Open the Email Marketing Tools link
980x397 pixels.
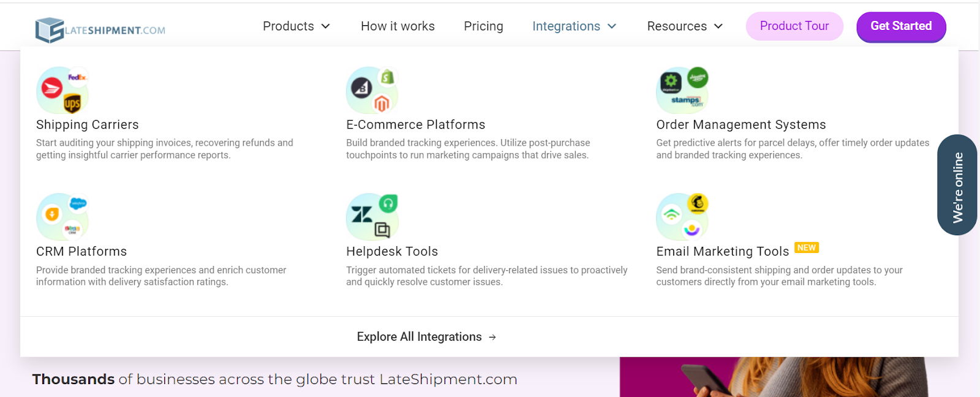tap(723, 251)
